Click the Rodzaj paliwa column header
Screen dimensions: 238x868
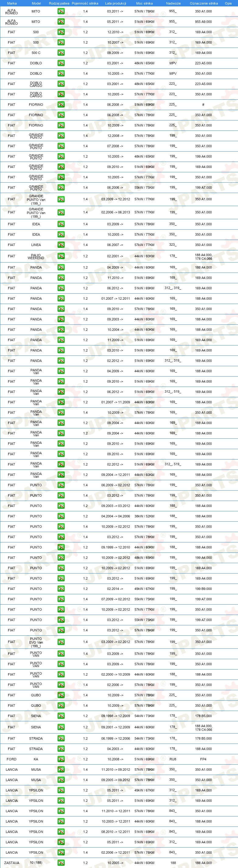(x=59, y=3)
